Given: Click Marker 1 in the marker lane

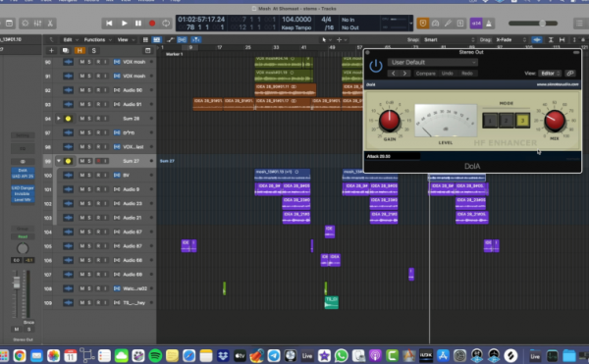Looking at the screenshot, I should 175,54.
